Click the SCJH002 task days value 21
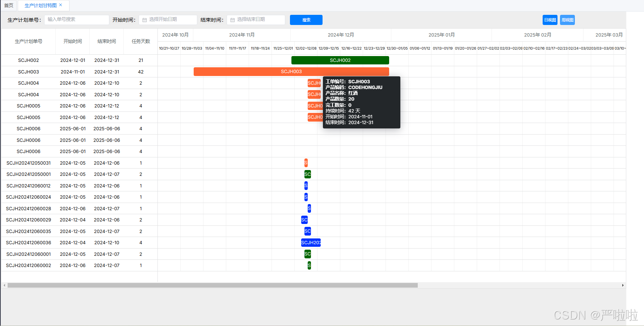Viewport: 644px width, 326px height. [141, 60]
